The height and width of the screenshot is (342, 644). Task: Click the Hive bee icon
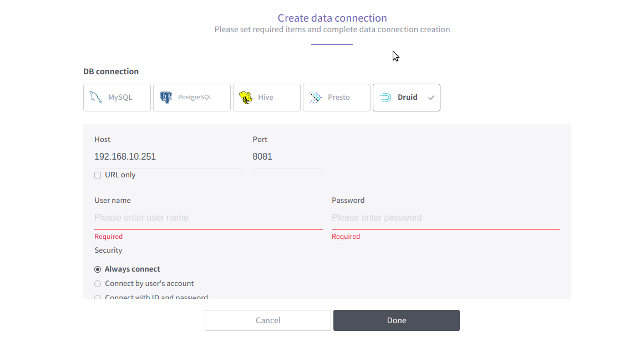(246, 97)
